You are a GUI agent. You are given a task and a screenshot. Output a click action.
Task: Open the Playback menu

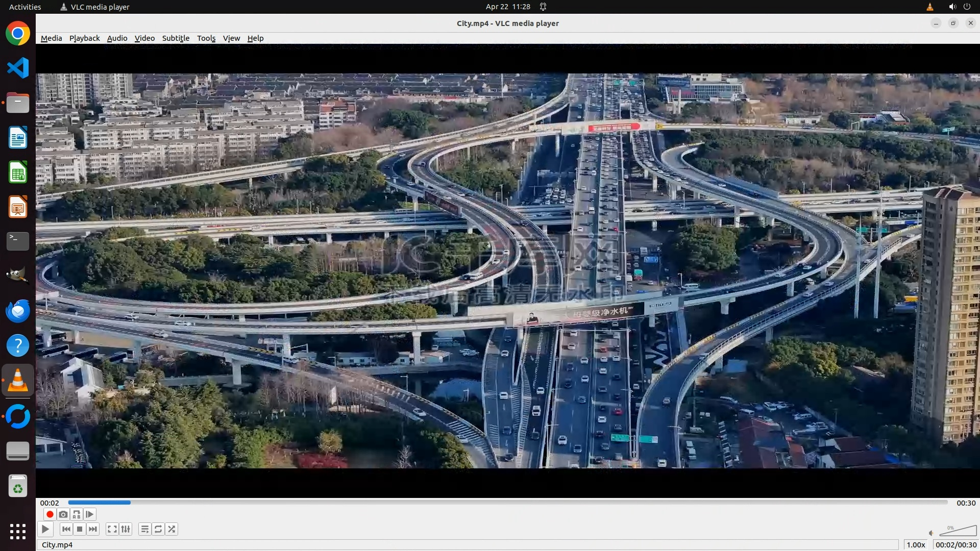coord(84,38)
